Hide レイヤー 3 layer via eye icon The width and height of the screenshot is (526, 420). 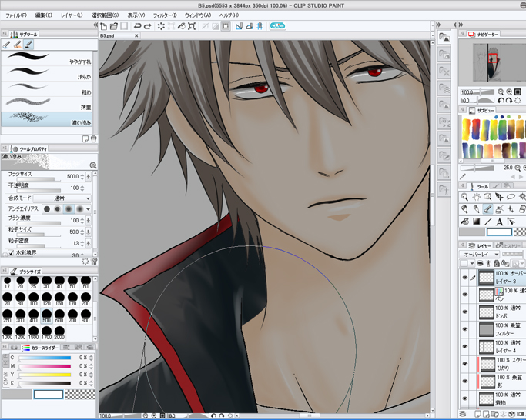465,278
